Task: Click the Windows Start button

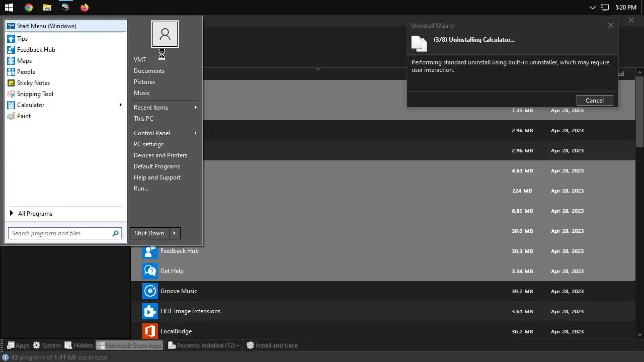Action: click(x=9, y=8)
